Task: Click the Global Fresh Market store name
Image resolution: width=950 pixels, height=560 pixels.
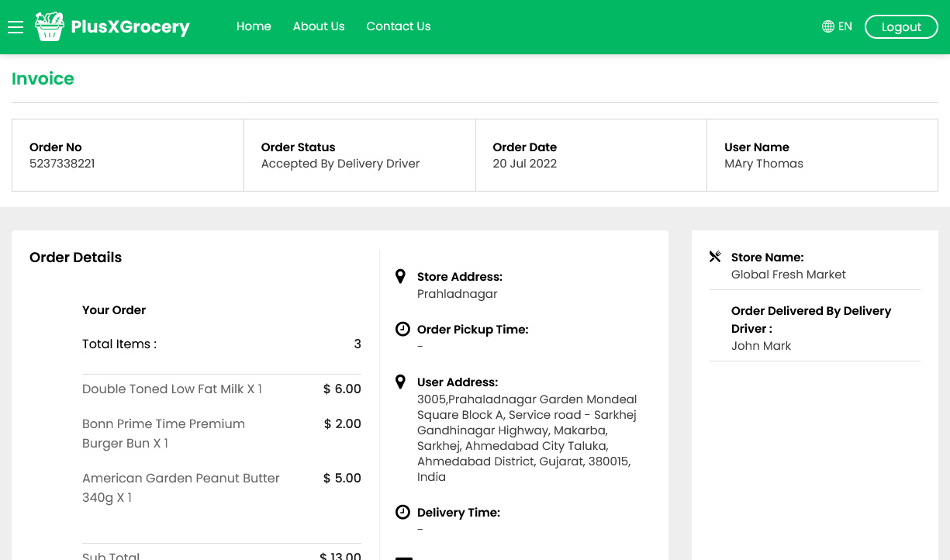Action: (x=789, y=275)
